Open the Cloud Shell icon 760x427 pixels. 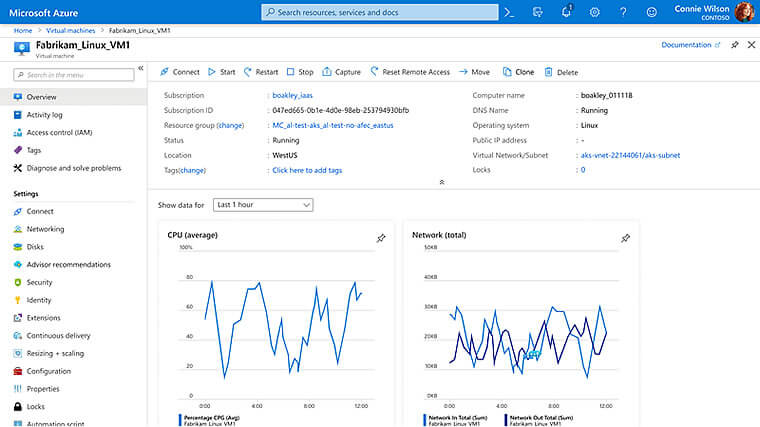(x=509, y=13)
